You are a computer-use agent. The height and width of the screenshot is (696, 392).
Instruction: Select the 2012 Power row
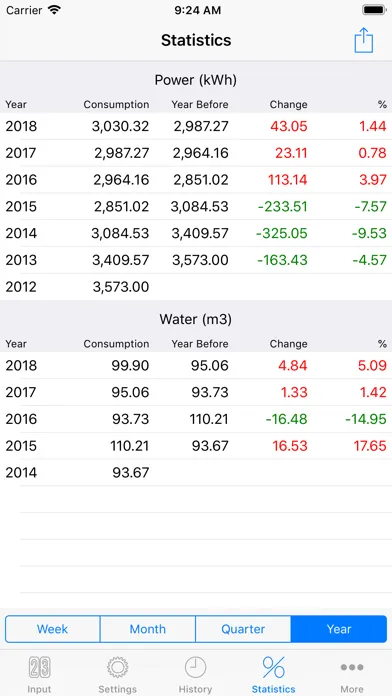tap(196, 287)
